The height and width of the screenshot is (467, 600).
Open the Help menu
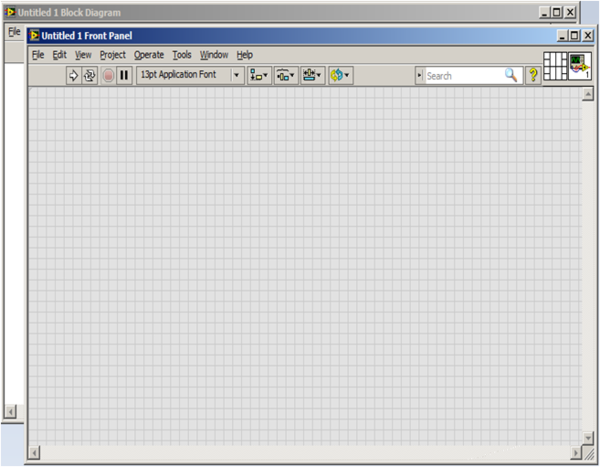point(245,55)
